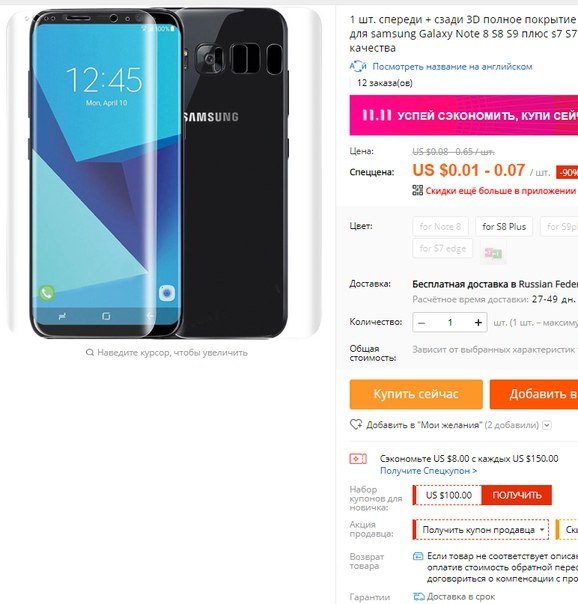Select the small color swatch thumbnail option

(x=493, y=253)
